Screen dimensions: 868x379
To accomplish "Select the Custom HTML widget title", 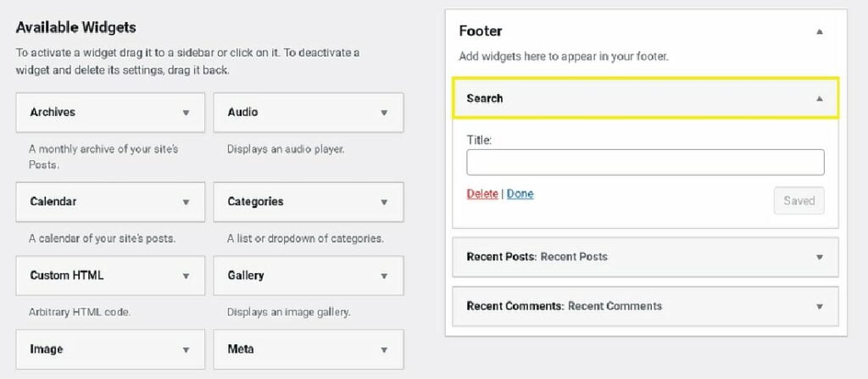I will [x=66, y=276].
